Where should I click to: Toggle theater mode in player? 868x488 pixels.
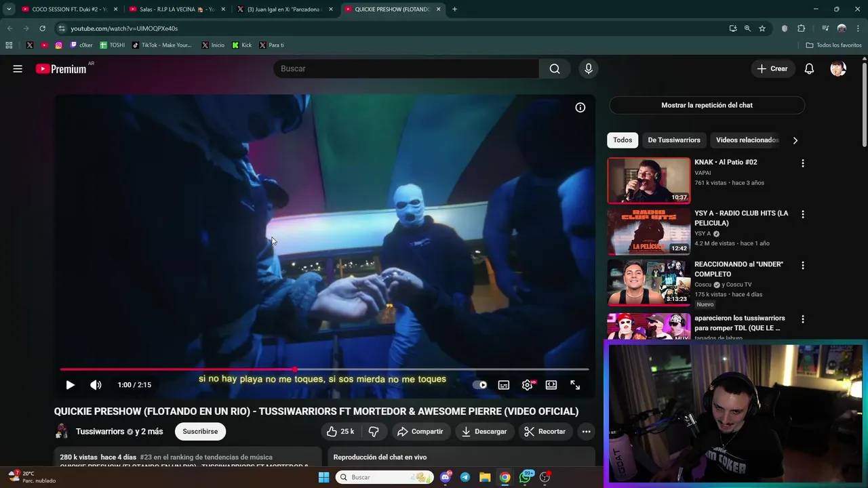pyautogui.click(x=551, y=385)
